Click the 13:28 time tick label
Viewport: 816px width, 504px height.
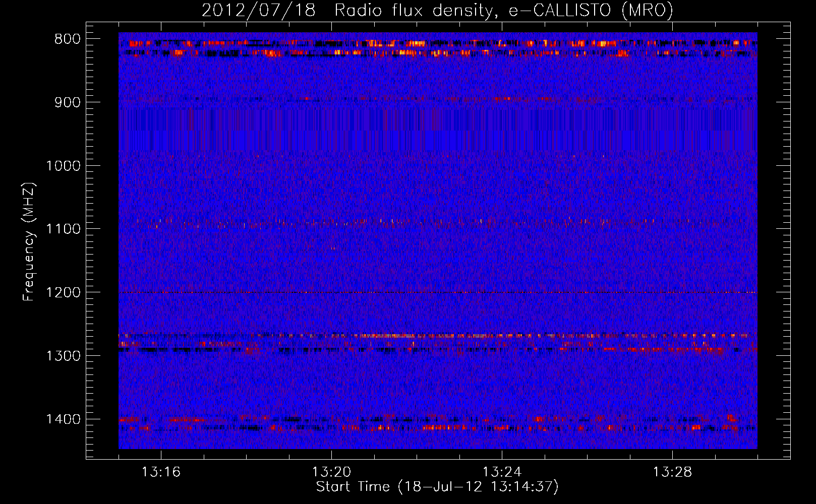coord(672,472)
